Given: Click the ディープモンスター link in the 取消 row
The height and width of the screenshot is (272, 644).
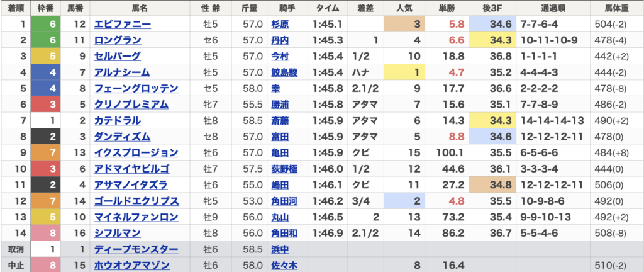Looking at the screenshot, I should [136, 249].
